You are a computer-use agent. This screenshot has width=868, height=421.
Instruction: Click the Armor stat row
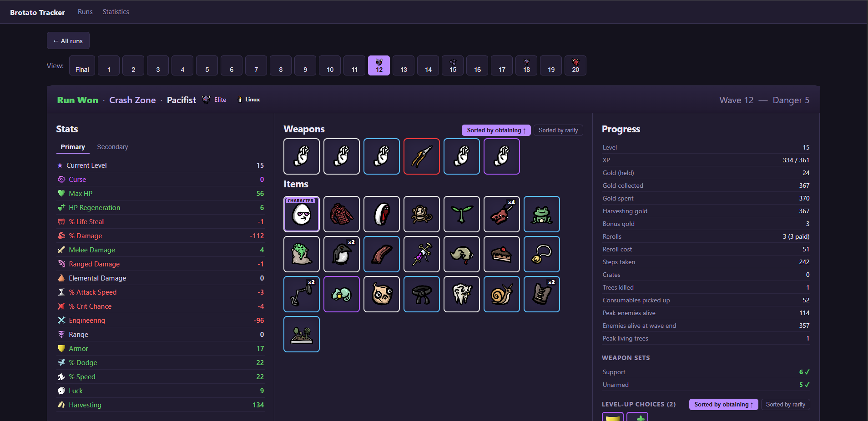161,349
